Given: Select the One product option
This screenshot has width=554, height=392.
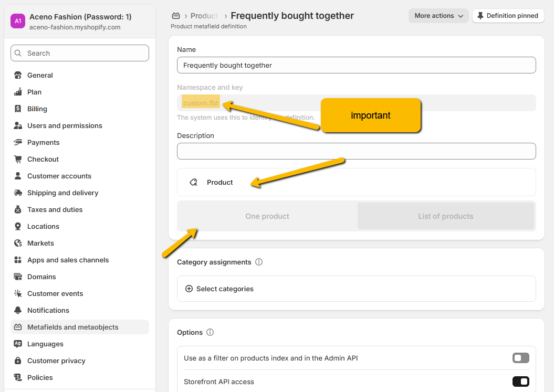Looking at the screenshot, I should point(267,216).
